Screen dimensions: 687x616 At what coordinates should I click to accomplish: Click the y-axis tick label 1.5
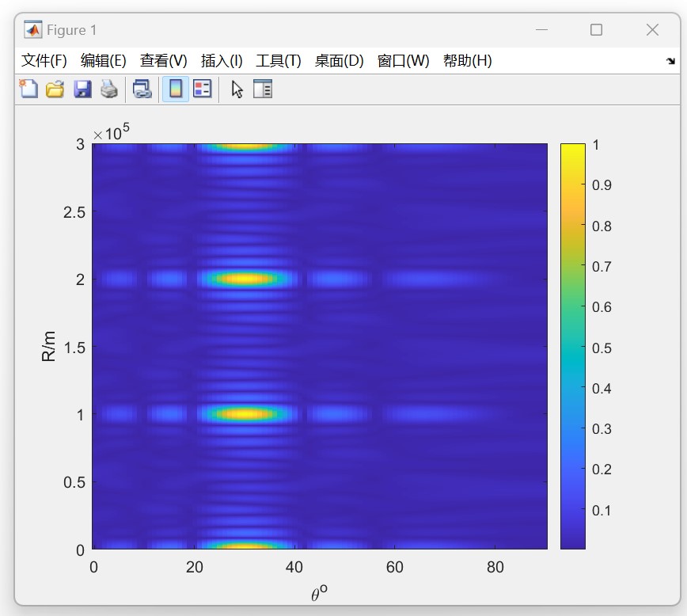(74, 348)
